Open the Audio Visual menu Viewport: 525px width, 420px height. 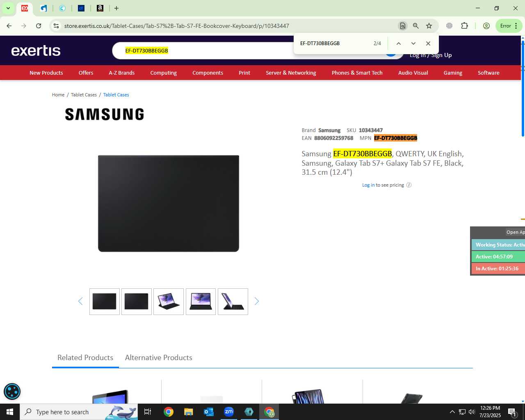(x=413, y=73)
